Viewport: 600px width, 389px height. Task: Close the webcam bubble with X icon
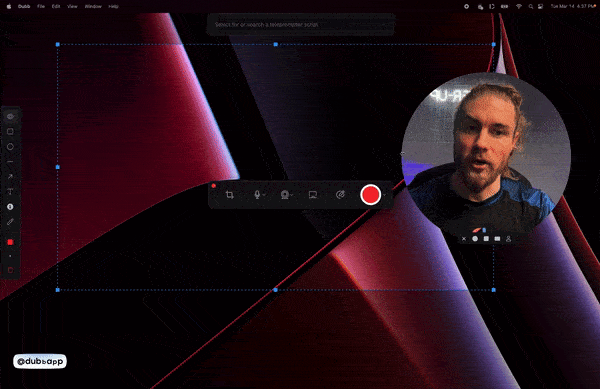464,239
